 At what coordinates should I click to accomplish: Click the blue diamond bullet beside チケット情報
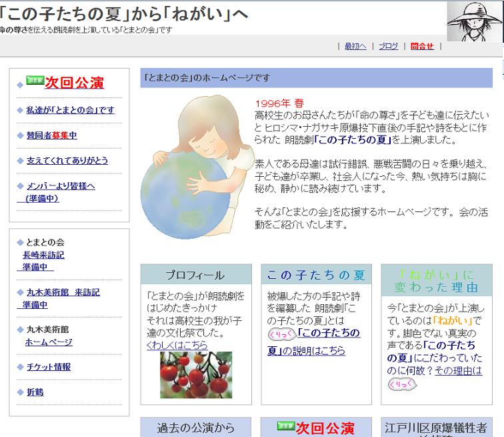(20, 367)
